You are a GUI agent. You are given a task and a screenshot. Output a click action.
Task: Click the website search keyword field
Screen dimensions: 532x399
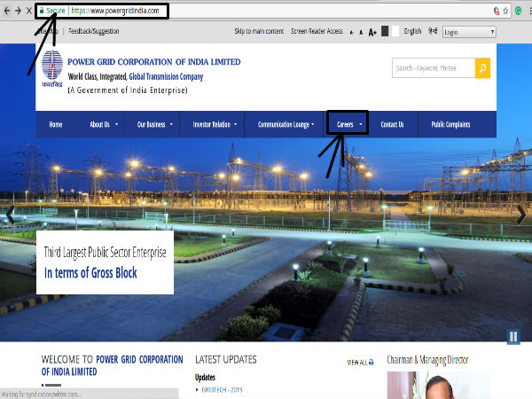(x=434, y=68)
